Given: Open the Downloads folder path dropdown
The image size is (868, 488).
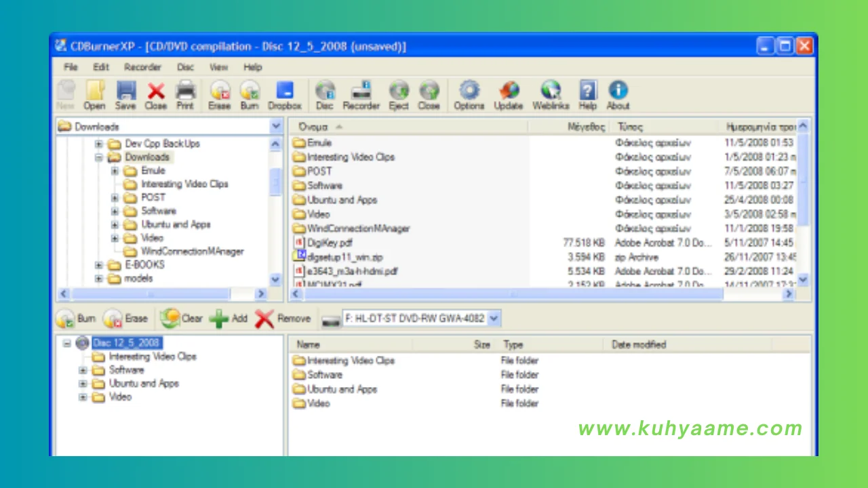Looking at the screenshot, I should (276, 127).
